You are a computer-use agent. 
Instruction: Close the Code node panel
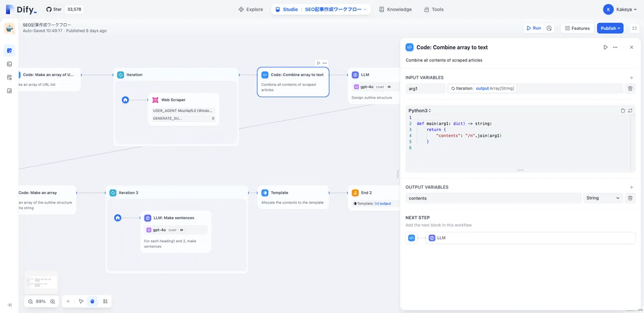pos(632,47)
